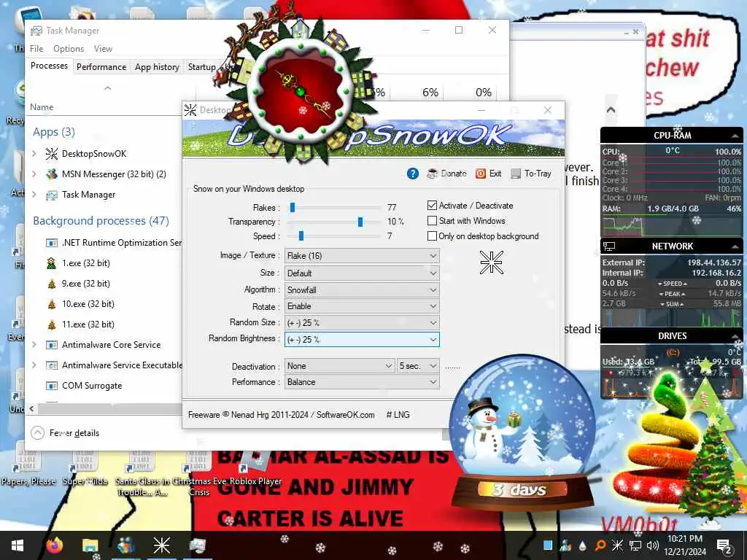Click the COM Surrogate process icon
The height and width of the screenshot is (560, 747).
point(52,386)
